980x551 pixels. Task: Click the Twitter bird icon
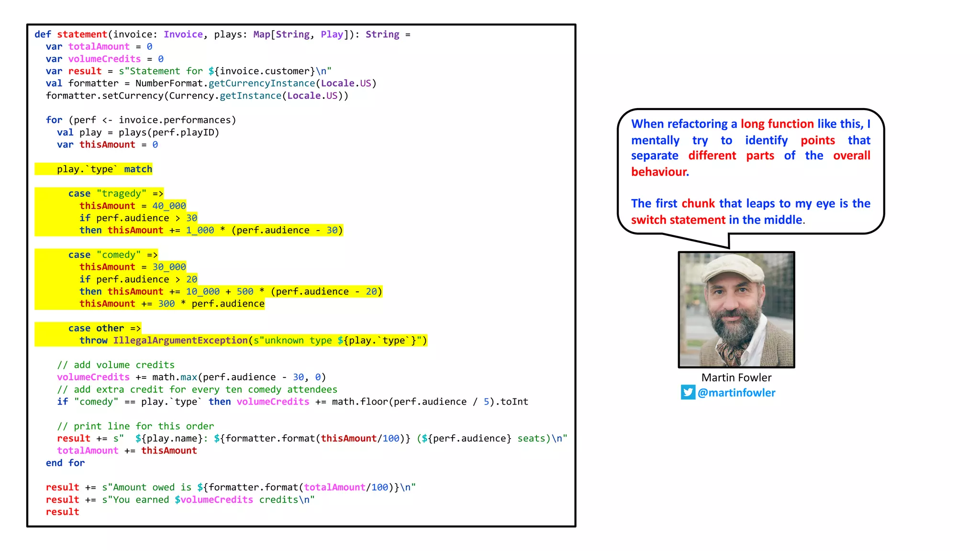pyautogui.click(x=688, y=392)
